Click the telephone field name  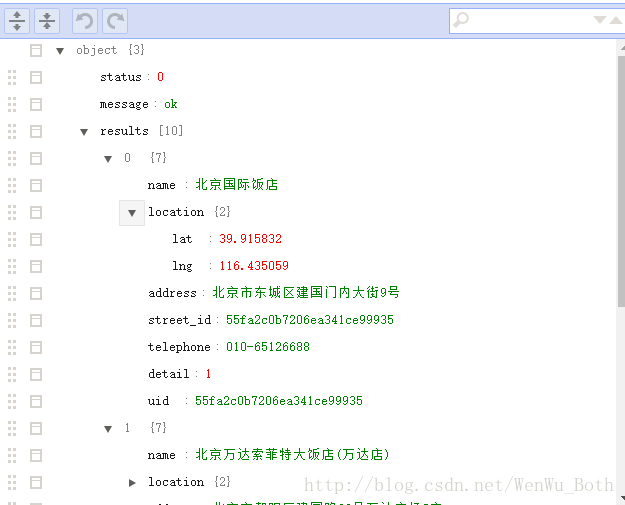coord(179,347)
